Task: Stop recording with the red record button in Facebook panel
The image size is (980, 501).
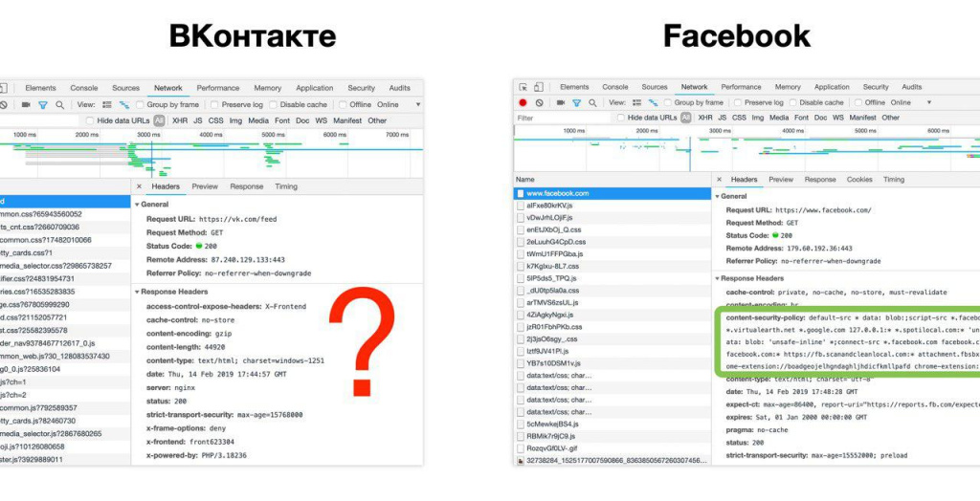Action: 523,103
